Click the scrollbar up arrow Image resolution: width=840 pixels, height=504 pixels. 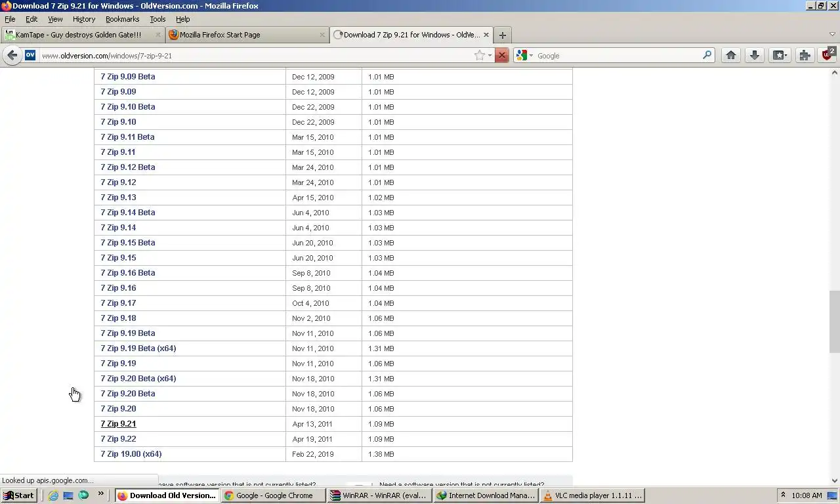[x=834, y=73]
